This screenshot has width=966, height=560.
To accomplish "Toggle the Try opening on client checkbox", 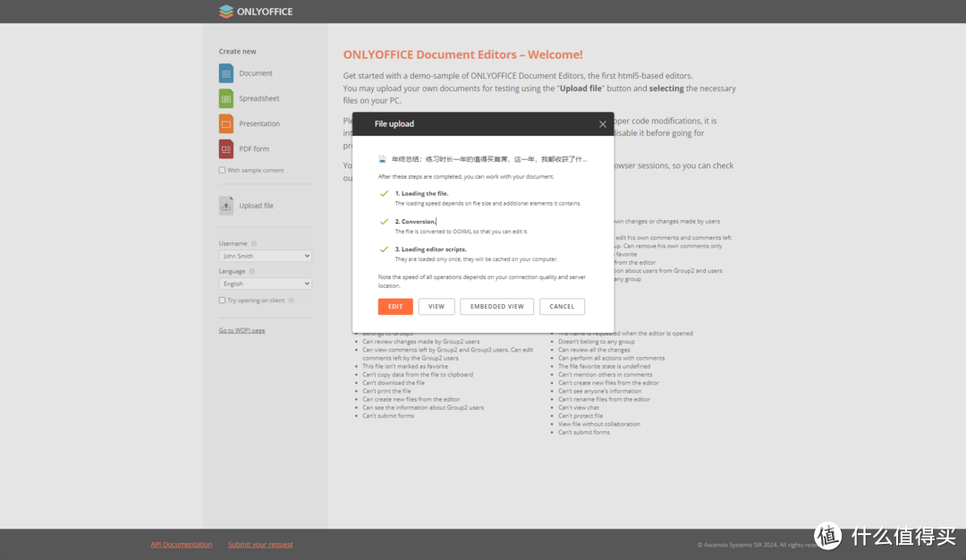I will (222, 301).
